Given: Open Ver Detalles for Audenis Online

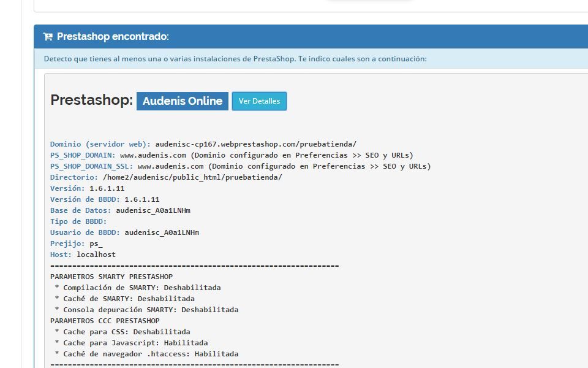Looking at the screenshot, I should [x=259, y=101].
